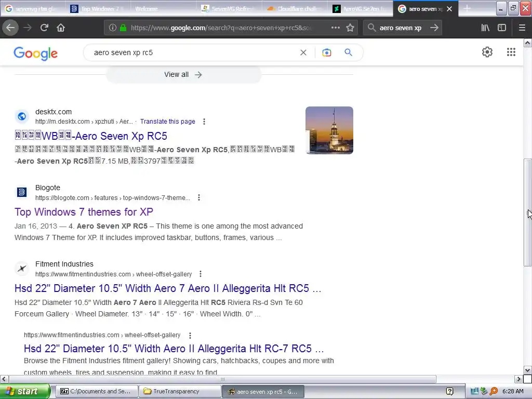
Task: Click the Fitment Industries site favicon
Action: click(x=22, y=269)
